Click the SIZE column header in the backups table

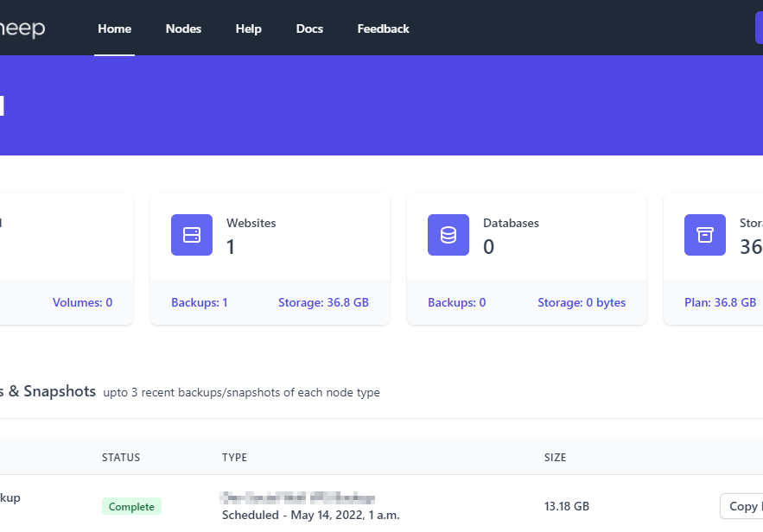point(556,457)
